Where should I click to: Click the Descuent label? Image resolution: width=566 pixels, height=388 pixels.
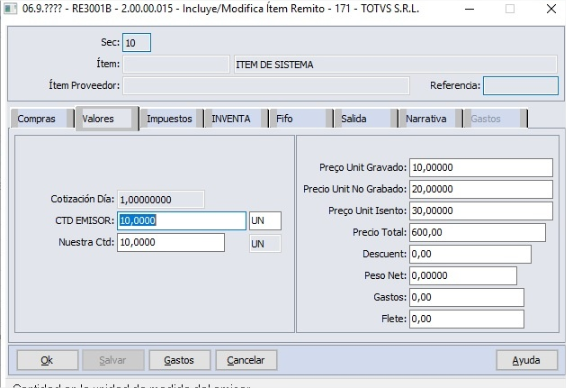[x=385, y=254]
